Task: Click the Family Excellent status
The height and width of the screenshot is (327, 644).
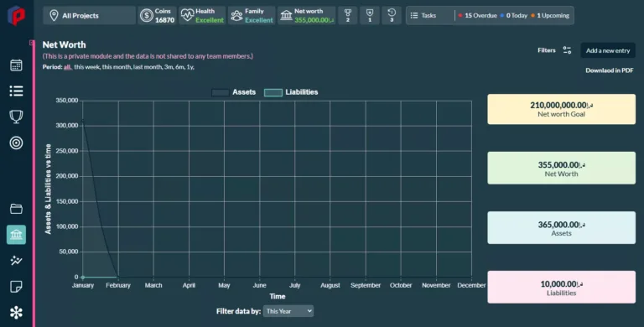Action: click(259, 20)
